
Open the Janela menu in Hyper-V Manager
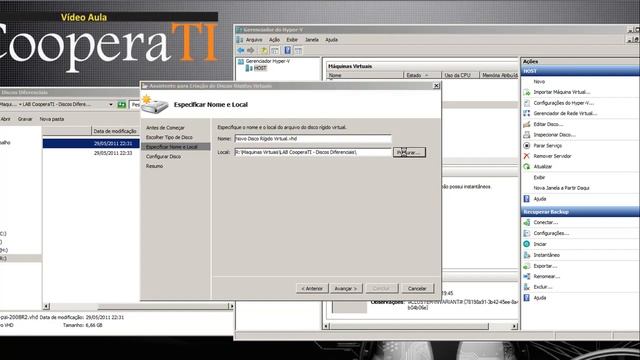tap(311, 40)
